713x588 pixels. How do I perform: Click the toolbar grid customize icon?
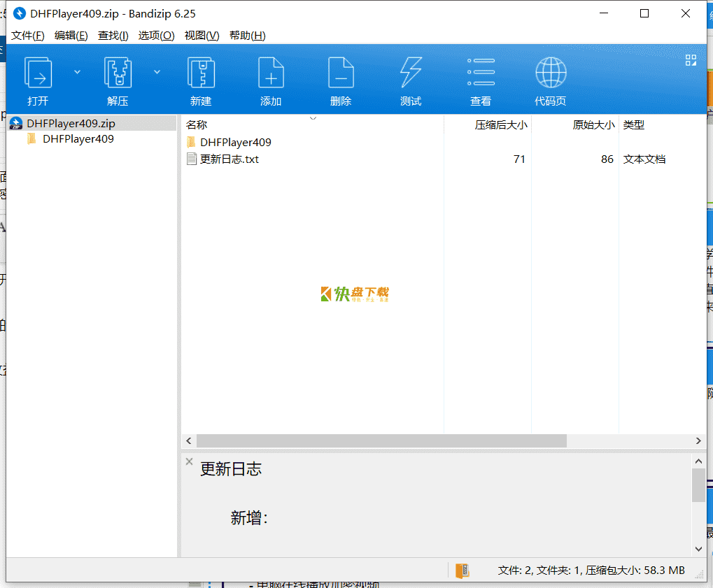[691, 60]
